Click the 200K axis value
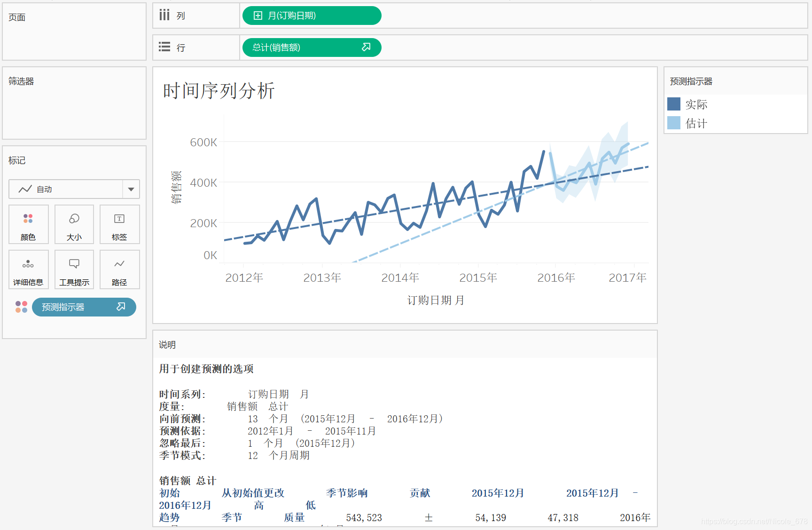812x530 pixels. (203, 223)
